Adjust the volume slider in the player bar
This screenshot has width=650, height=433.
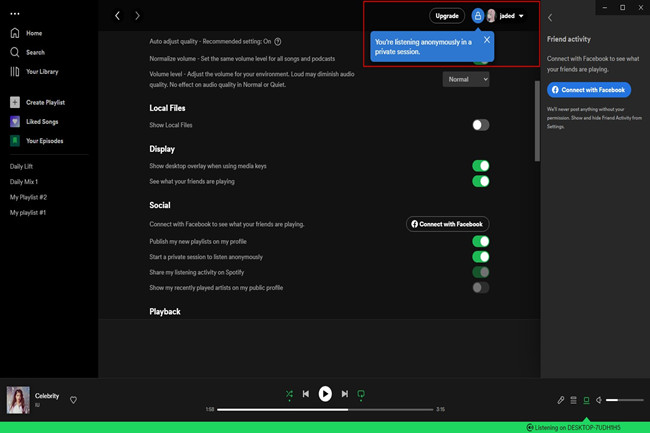coord(624,400)
